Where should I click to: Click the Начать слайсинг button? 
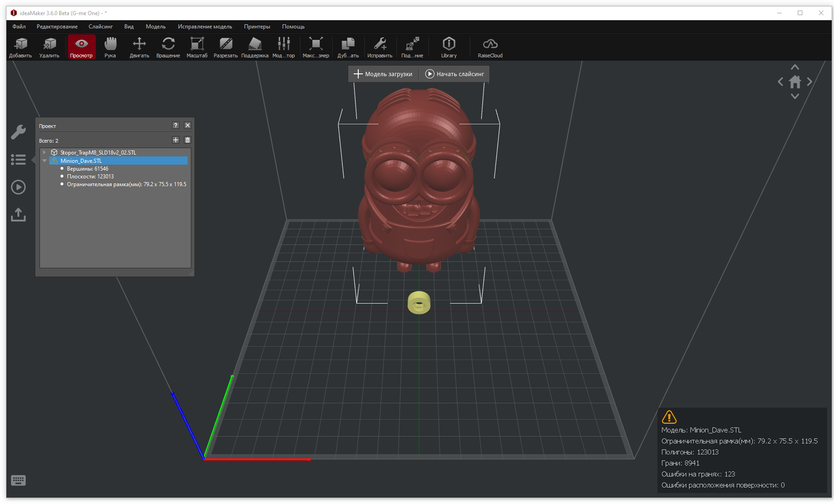455,74
